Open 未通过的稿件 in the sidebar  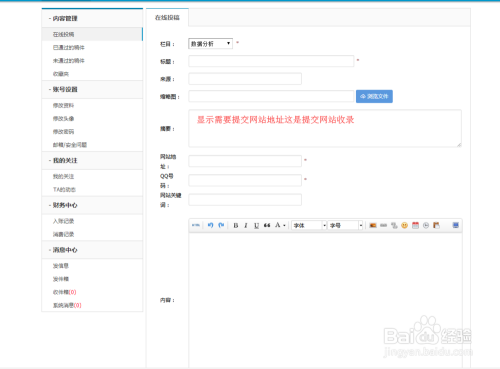point(69,61)
